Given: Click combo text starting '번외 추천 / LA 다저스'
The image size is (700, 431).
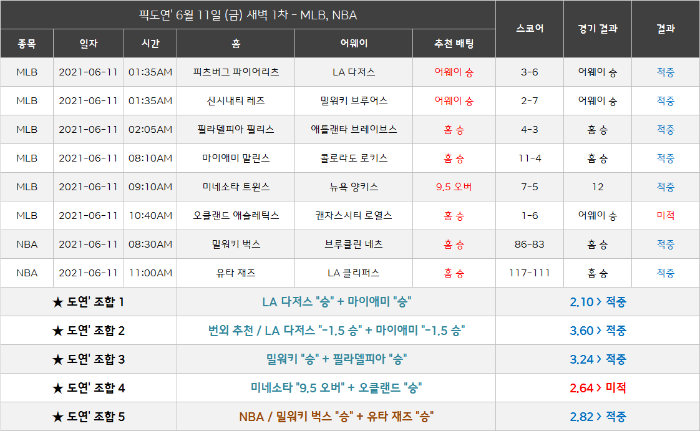Looking at the screenshot, I should [336, 331].
